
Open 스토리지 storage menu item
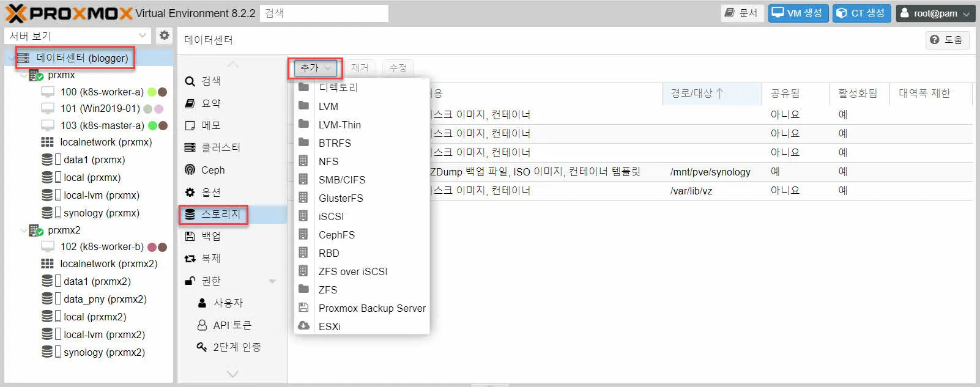[232, 214]
